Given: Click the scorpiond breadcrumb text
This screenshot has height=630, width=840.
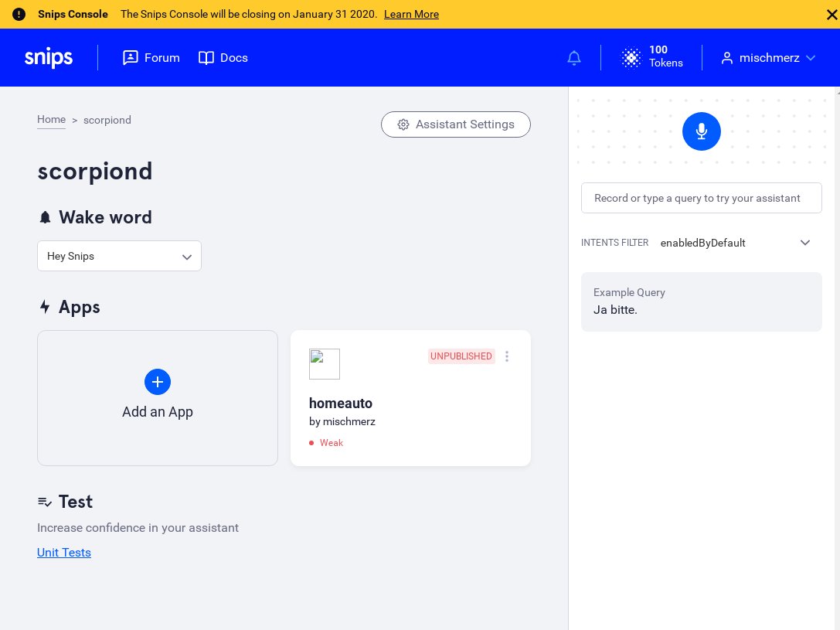Looking at the screenshot, I should point(107,120).
